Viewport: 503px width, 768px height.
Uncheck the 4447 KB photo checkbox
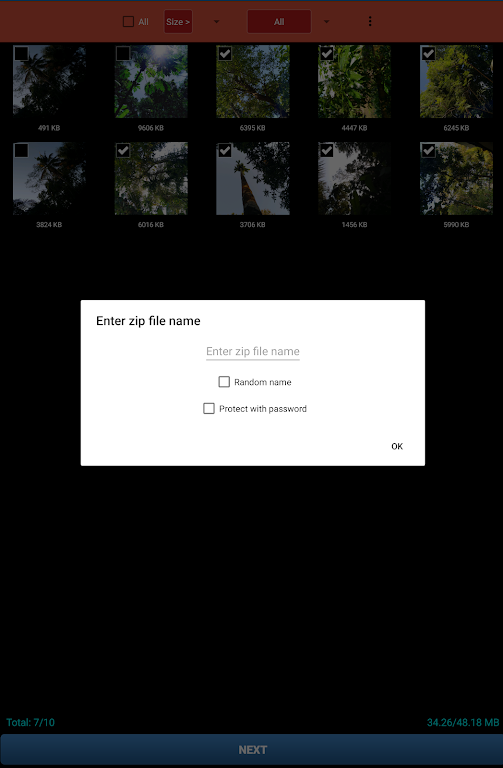(x=327, y=53)
